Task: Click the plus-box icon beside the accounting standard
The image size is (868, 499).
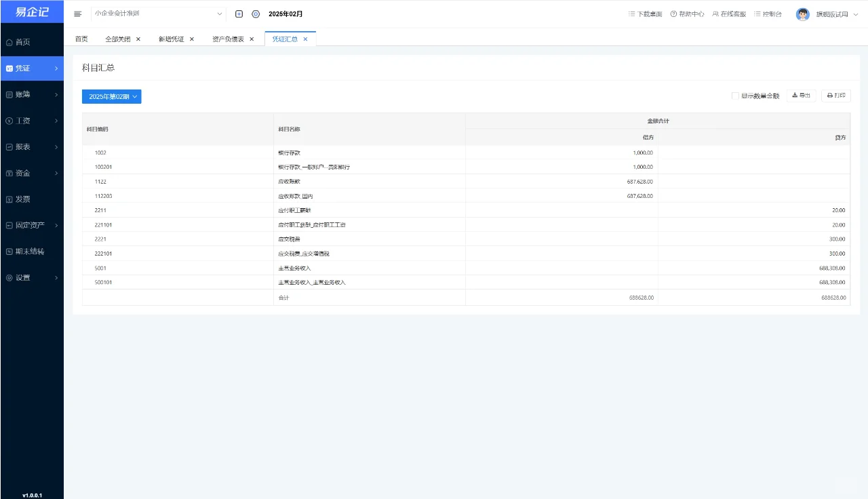Action: point(239,14)
